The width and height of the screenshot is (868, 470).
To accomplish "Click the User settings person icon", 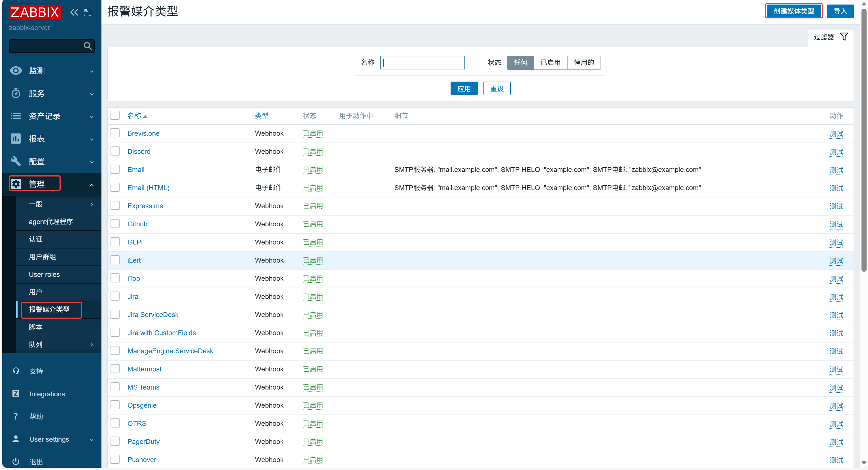I will click(x=16, y=439).
